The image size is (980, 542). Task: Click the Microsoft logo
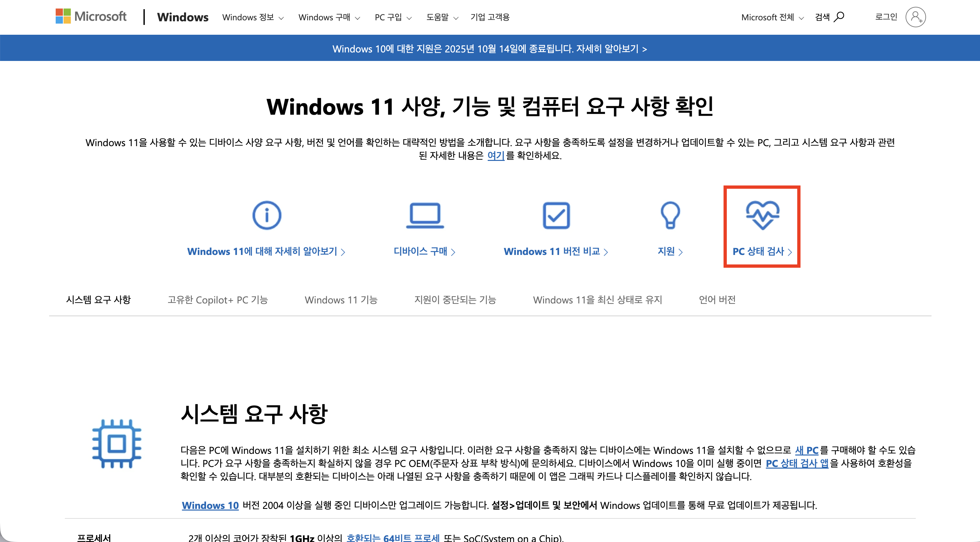(91, 16)
